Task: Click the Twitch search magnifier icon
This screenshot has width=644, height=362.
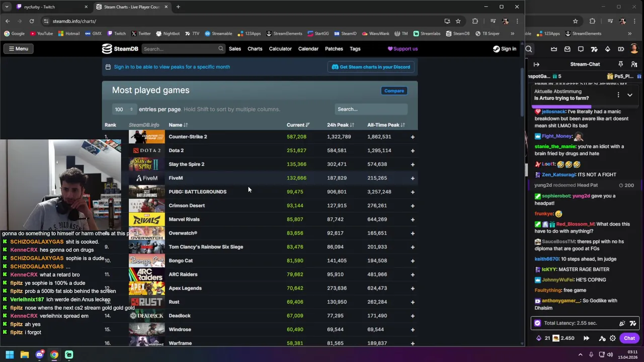Action: click(x=529, y=49)
